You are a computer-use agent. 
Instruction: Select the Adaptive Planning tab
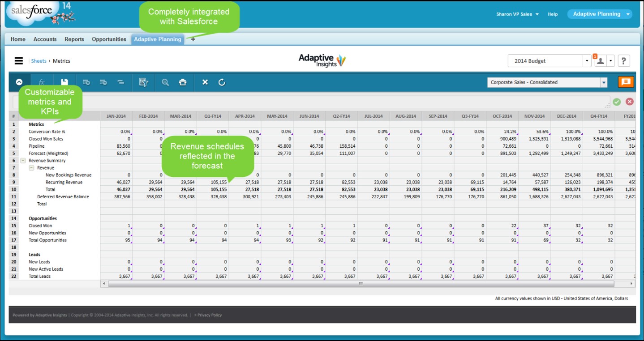(x=158, y=39)
